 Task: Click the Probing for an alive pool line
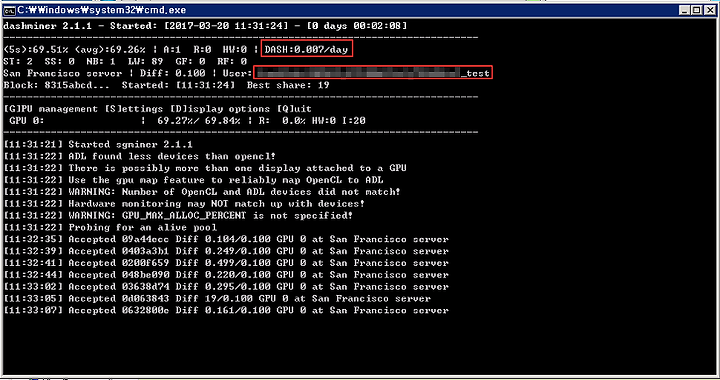pos(110,227)
